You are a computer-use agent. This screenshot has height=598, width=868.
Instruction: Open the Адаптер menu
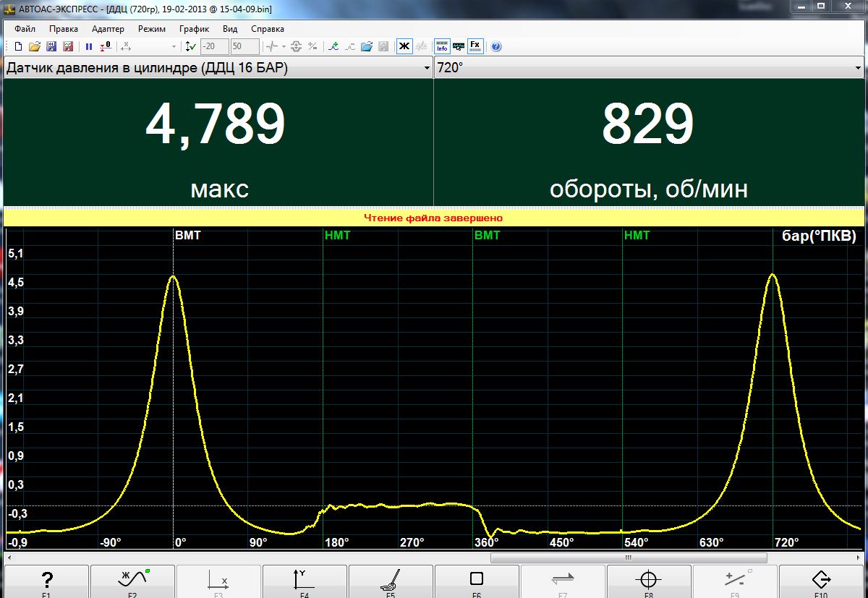point(108,29)
